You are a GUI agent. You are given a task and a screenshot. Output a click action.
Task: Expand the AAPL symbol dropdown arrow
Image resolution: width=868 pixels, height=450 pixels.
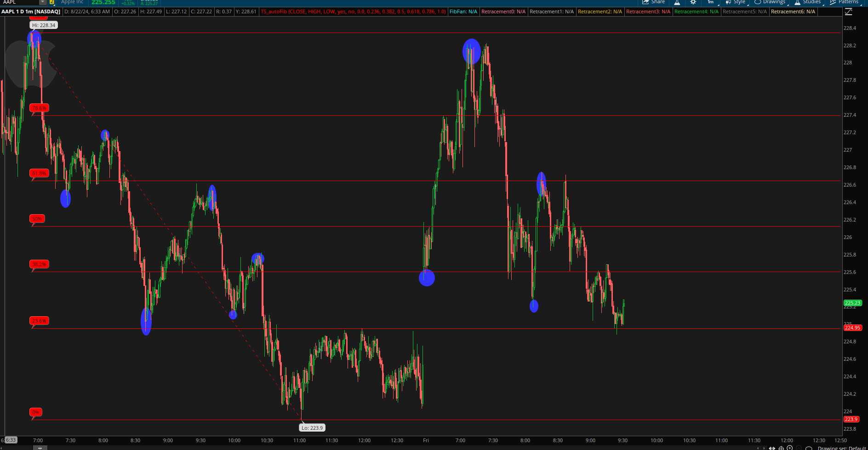43,2
